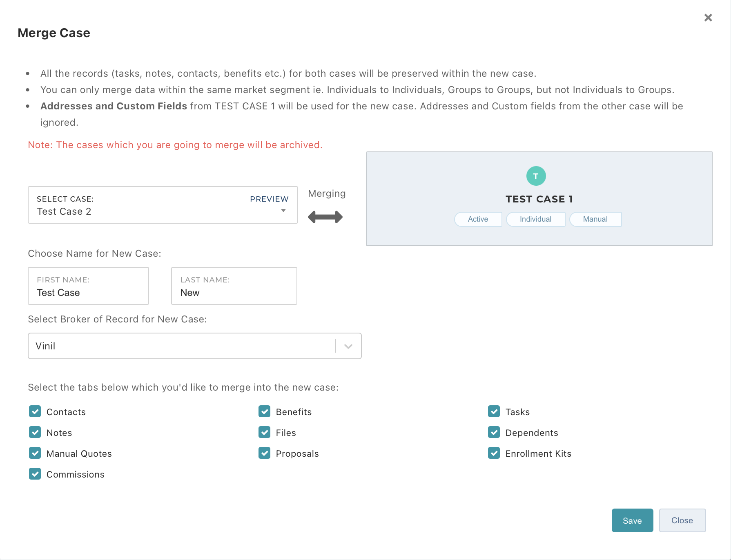
Task: Deselect the Proposals checkbox
Action: tap(265, 453)
